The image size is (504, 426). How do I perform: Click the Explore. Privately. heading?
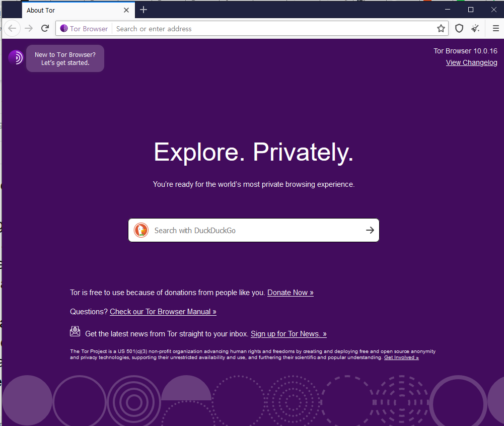click(254, 152)
